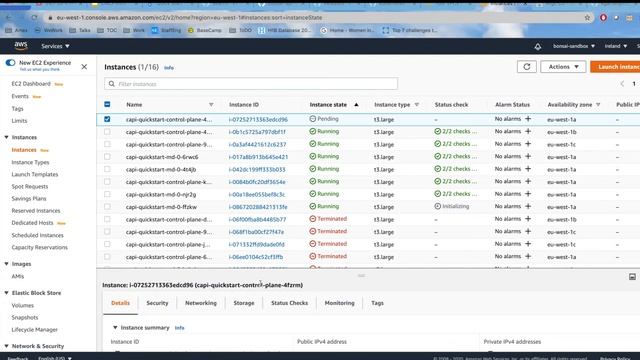Add alarm plus for capi-quickstart-md-0-njr2g row
This screenshot has width=640, height=360.
pyautogui.click(x=528, y=194)
